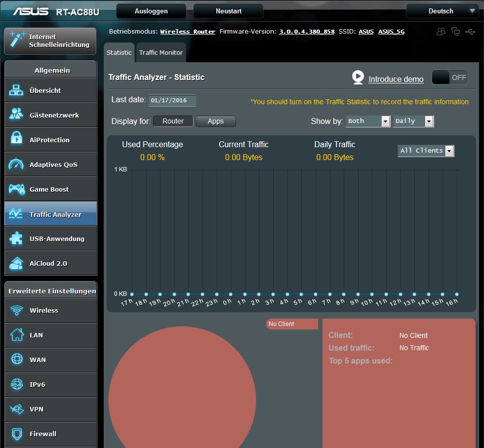This screenshot has height=448, width=484.
Task: Select Traffic Analyzer chart icon
Action: coord(15,213)
